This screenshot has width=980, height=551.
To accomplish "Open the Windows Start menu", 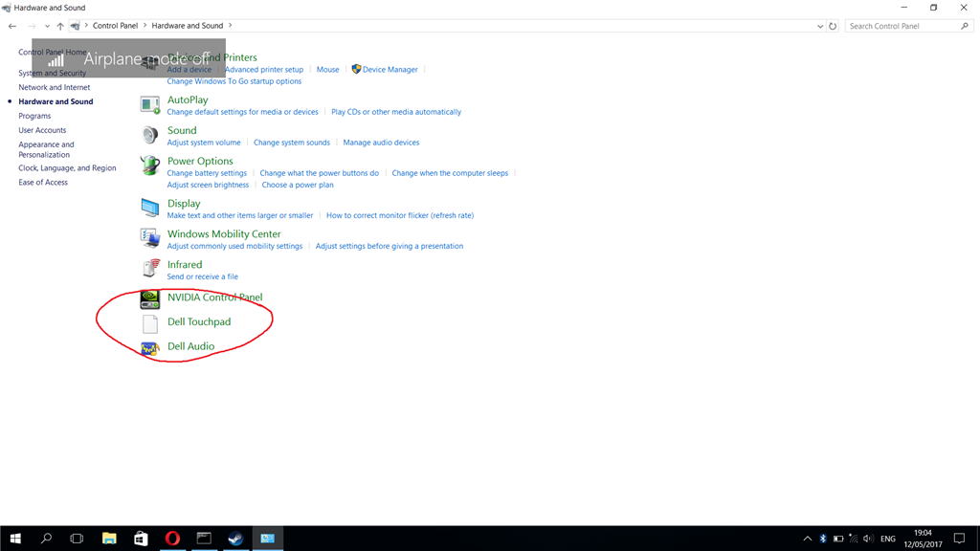I will (x=15, y=539).
